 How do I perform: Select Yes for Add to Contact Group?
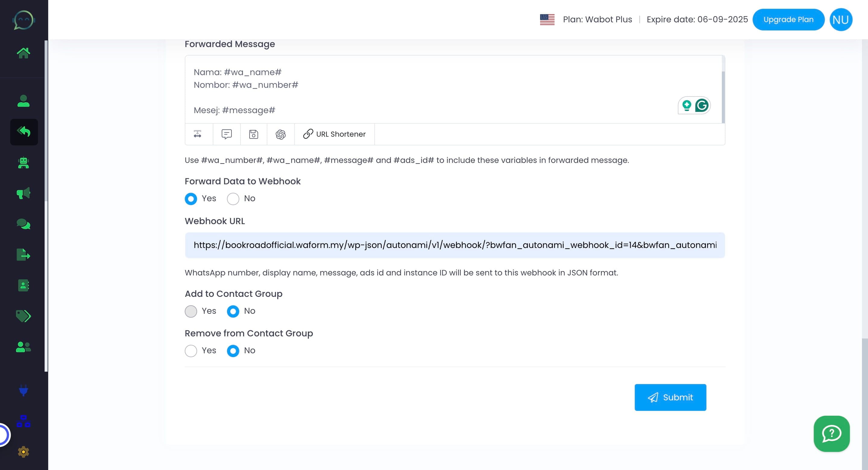coord(191,311)
